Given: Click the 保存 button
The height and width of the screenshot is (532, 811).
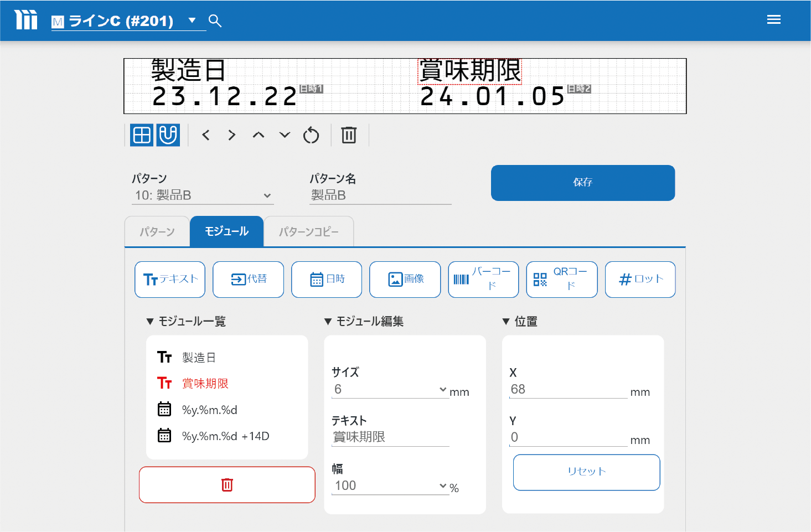Looking at the screenshot, I should point(582,183).
